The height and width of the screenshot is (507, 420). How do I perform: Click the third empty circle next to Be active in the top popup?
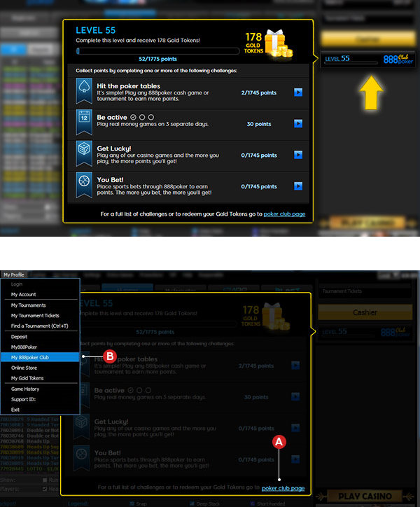click(150, 116)
